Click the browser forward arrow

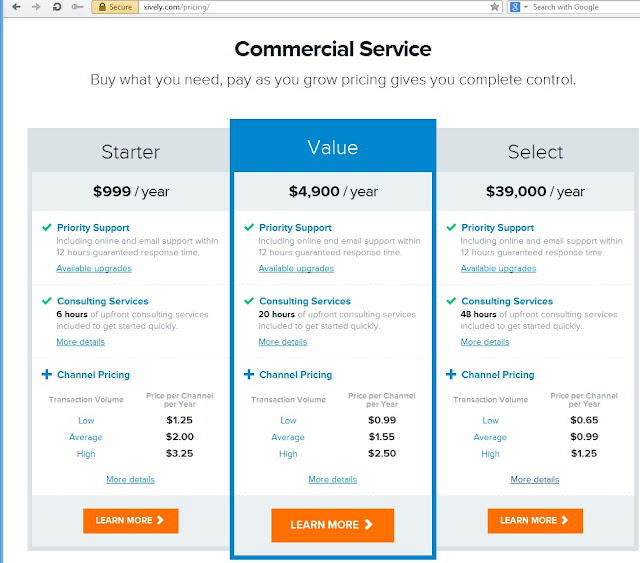tap(37, 7)
